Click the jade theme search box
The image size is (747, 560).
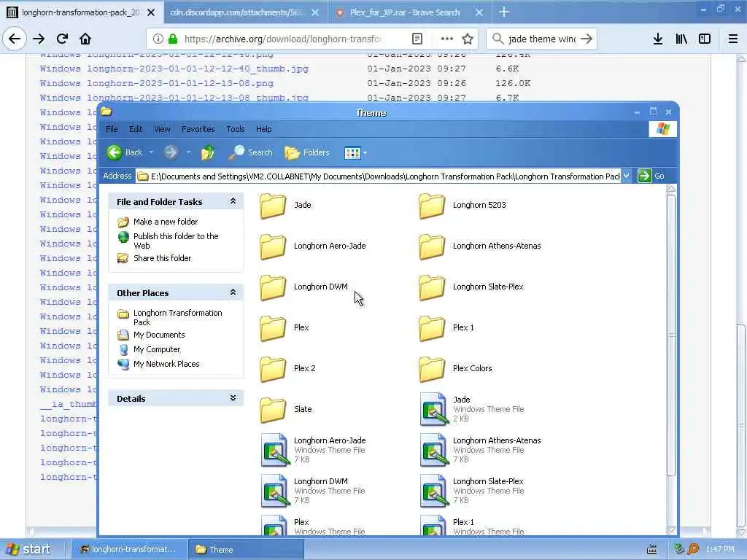pyautogui.click(x=542, y=39)
